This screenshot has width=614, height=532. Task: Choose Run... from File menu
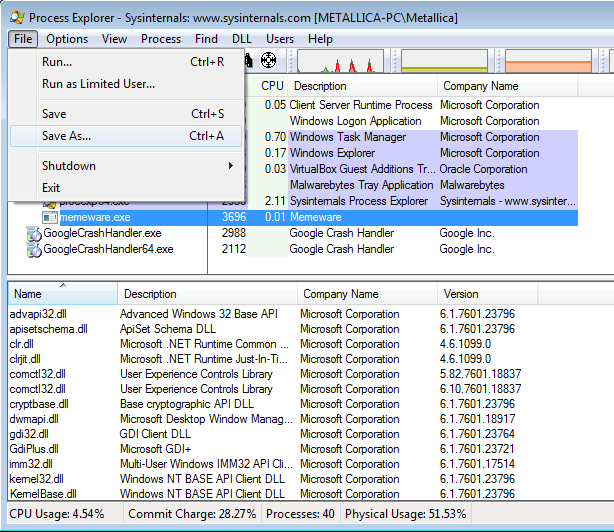126,62
